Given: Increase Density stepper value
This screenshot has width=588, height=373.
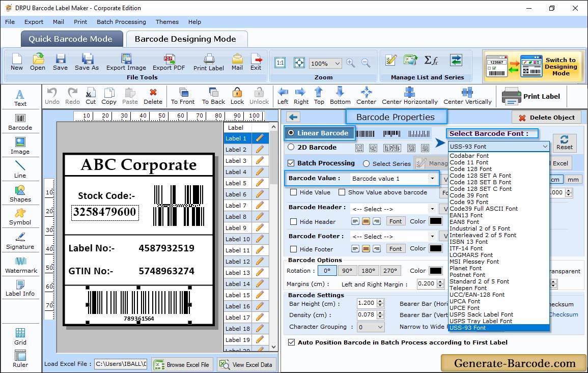Looking at the screenshot, I should point(381,312).
